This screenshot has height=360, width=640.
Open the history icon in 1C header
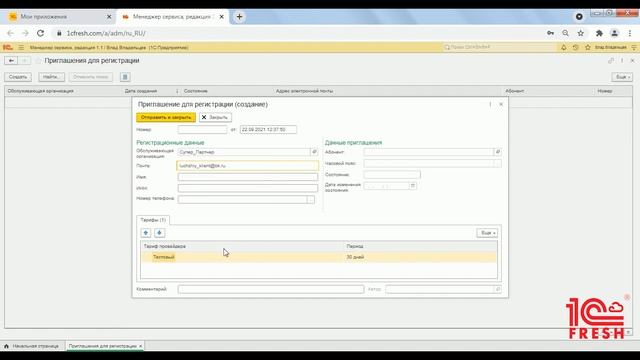[x=576, y=47]
